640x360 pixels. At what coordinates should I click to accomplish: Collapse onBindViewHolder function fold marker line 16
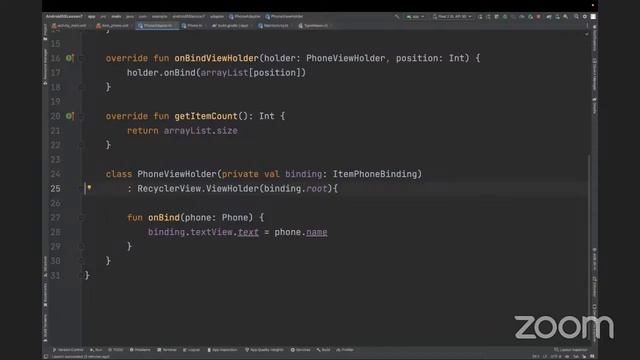(x=82, y=58)
